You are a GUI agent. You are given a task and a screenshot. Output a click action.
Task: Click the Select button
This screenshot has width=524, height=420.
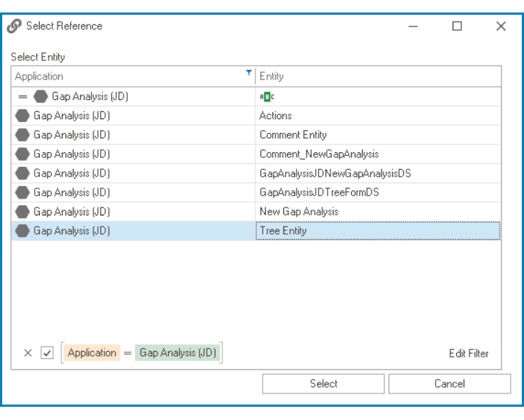[323, 383]
